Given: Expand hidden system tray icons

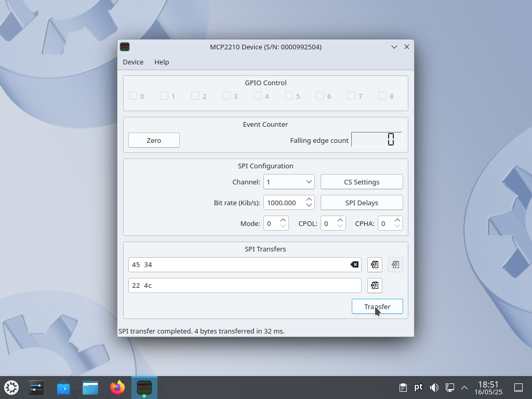Looking at the screenshot, I should pyautogui.click(x=464, y=387).
